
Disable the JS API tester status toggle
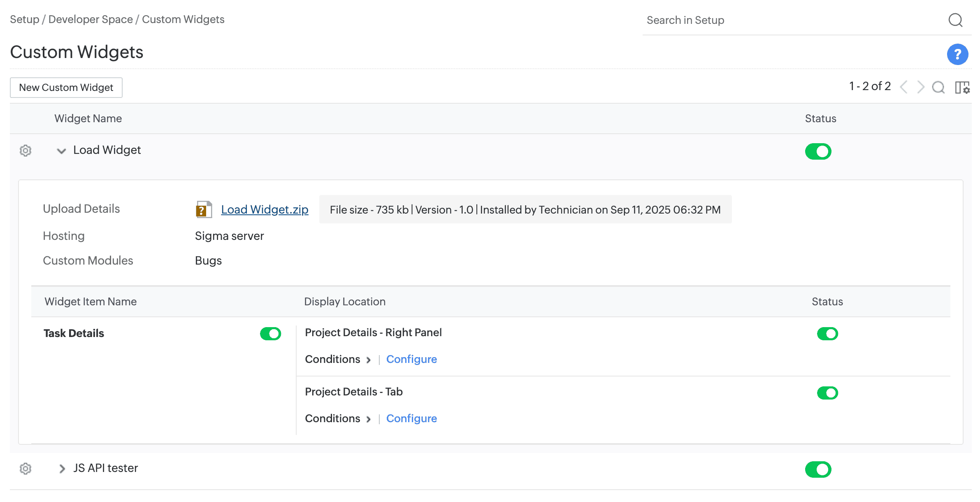[x=818, y=469]
